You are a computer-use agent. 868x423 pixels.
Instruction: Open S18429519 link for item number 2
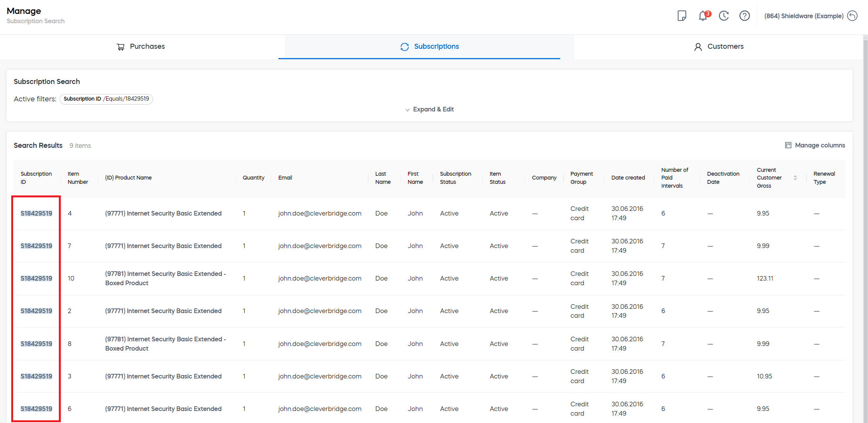tap(36, 311)
